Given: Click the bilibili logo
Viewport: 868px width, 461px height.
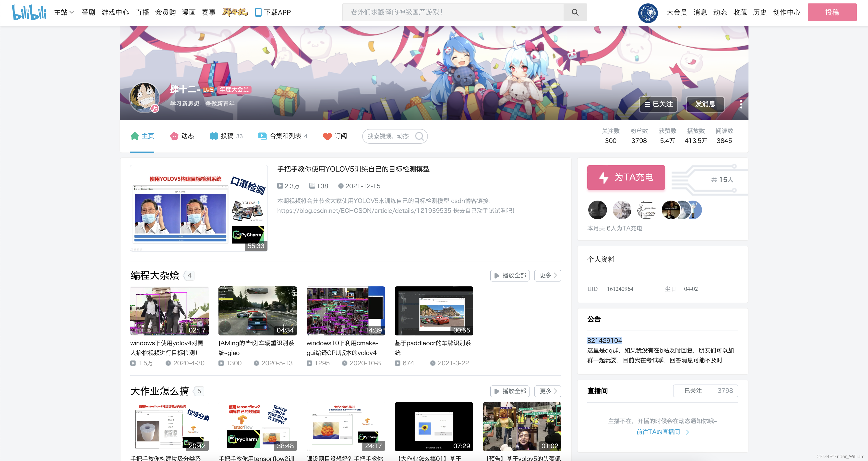Looking at the screenshot, I should tap(29, 13).
